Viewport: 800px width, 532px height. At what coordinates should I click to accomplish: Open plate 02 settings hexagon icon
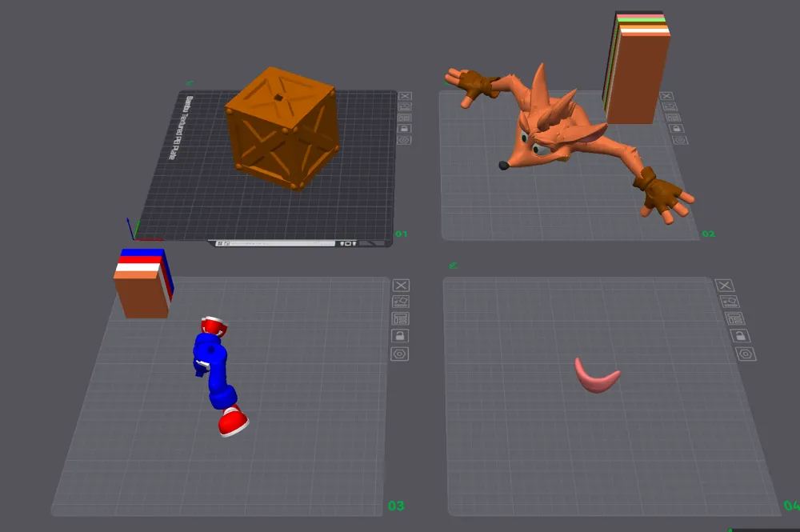679,140
